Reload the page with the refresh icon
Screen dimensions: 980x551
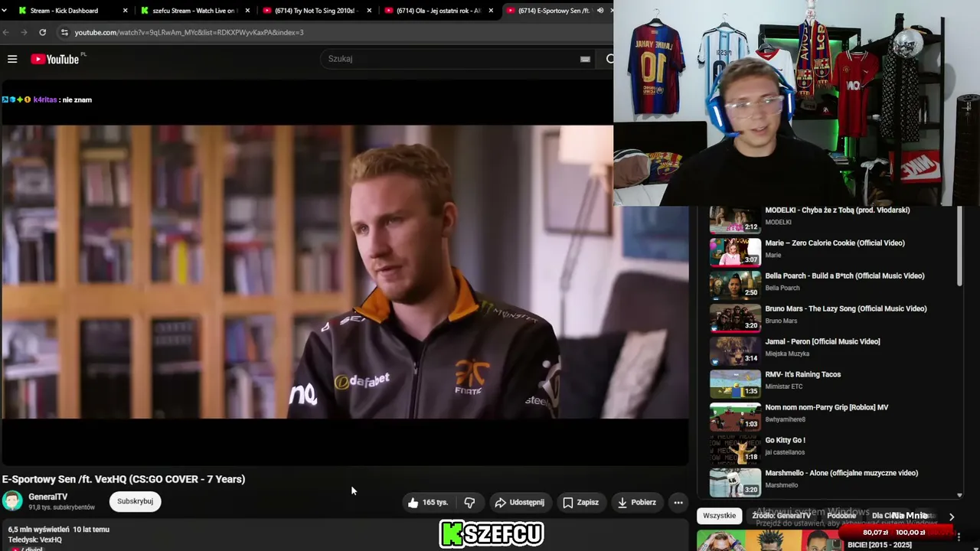point(43,32)
